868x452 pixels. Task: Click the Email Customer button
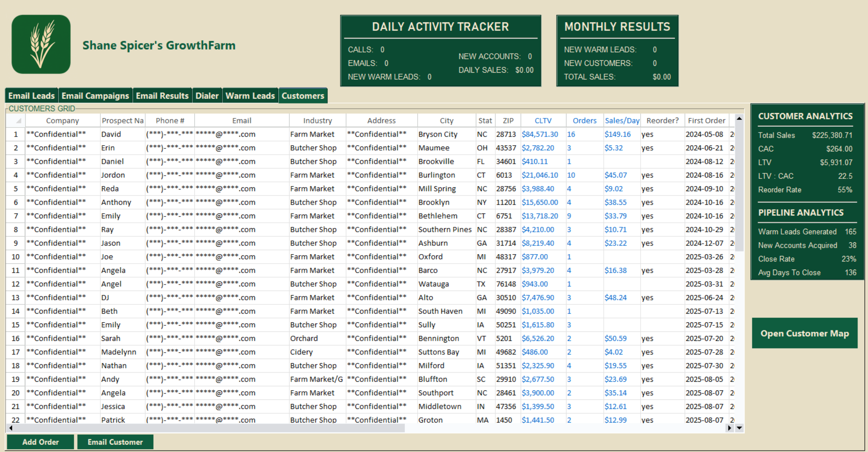coord(115,442)
